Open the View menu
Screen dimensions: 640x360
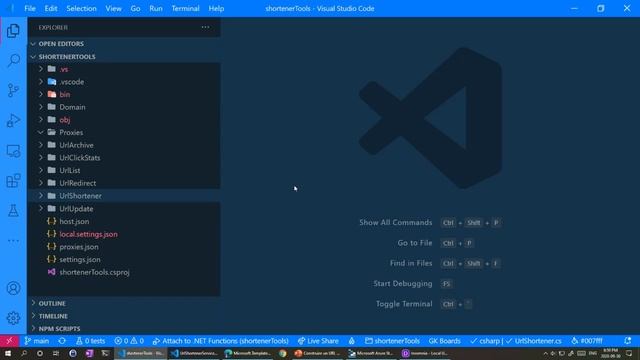113,9
